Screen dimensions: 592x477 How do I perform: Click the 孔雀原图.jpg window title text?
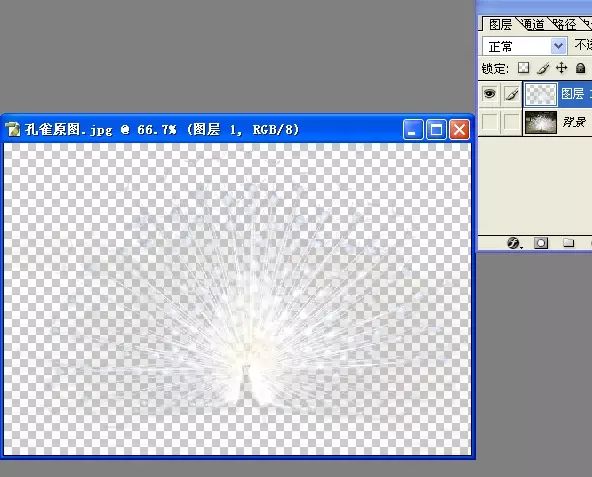(162, 130)
